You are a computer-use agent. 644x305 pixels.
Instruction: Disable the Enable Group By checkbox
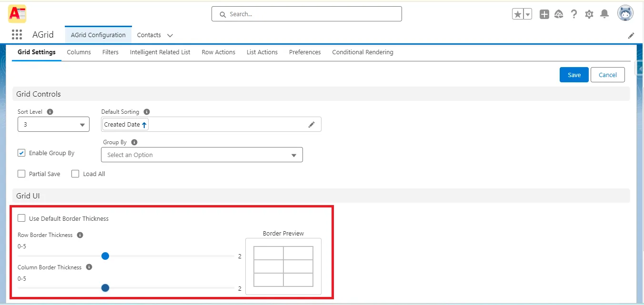tap(21, 153)
